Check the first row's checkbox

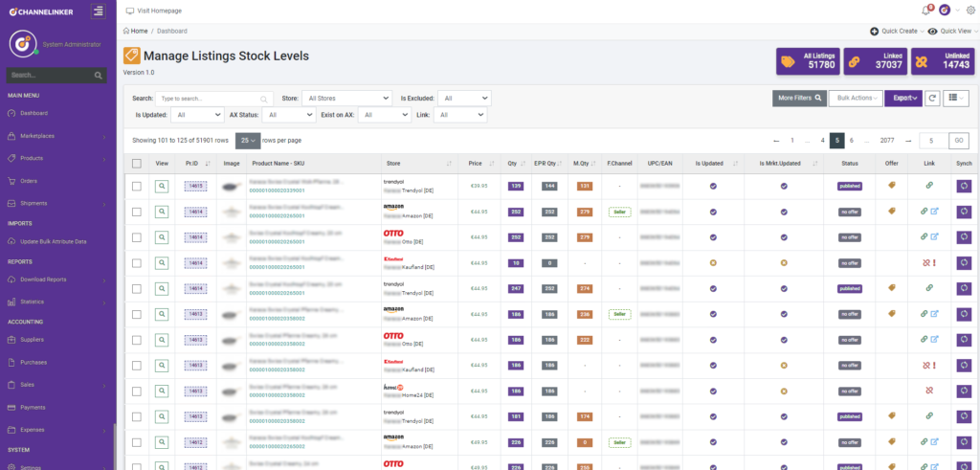pyautogui.click(x=137, y=186)
